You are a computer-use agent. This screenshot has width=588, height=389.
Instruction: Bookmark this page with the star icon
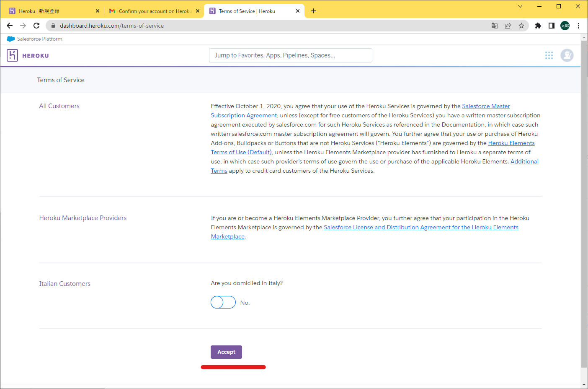coord(521,26)
